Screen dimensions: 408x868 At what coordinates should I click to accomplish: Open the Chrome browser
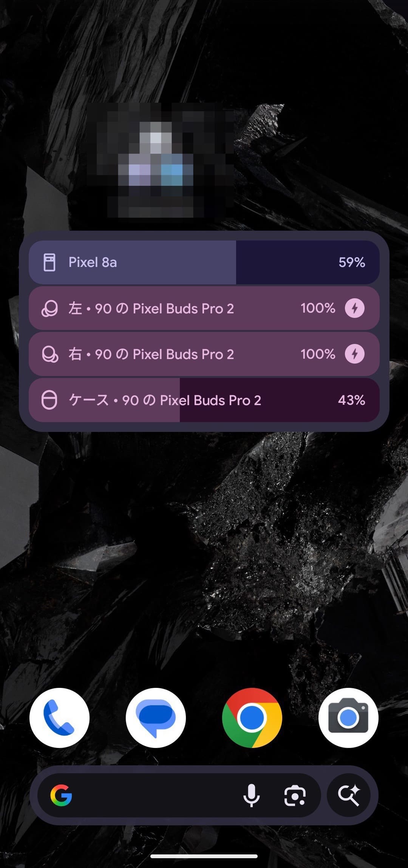(x=252, y=718)
